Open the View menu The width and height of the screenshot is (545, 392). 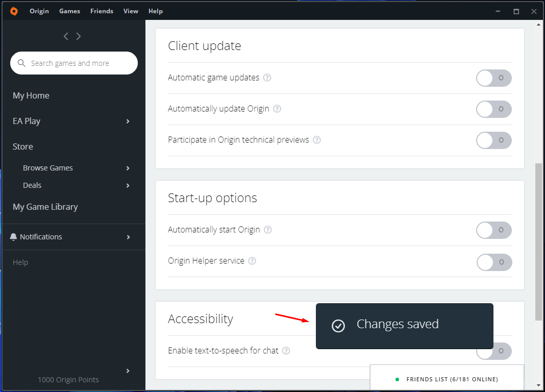pos(131,11)
